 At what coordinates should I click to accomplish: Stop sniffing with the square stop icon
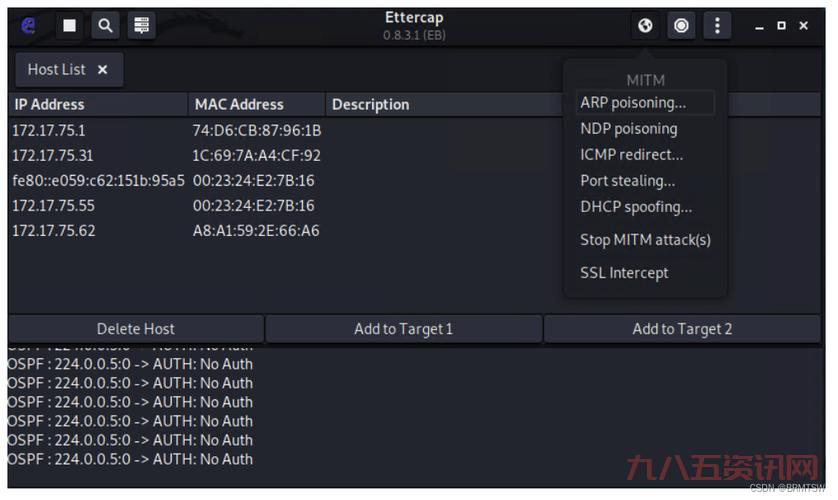tap(69, 25)
